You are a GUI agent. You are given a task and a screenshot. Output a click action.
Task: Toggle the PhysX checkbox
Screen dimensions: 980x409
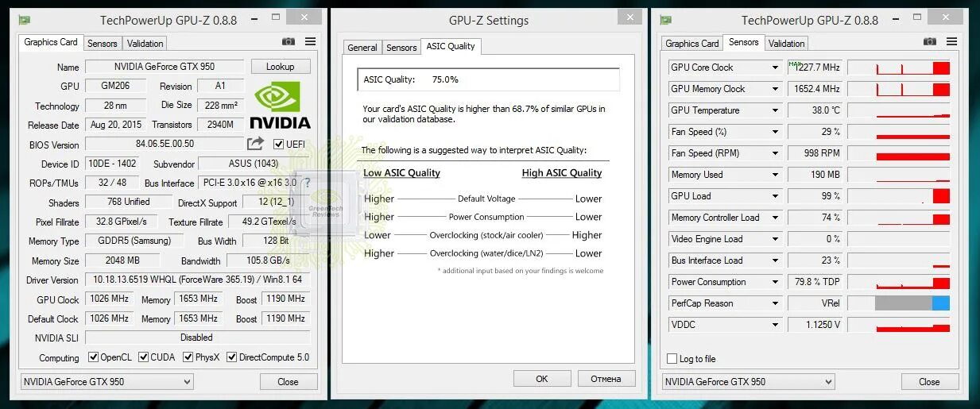point(188,357)
